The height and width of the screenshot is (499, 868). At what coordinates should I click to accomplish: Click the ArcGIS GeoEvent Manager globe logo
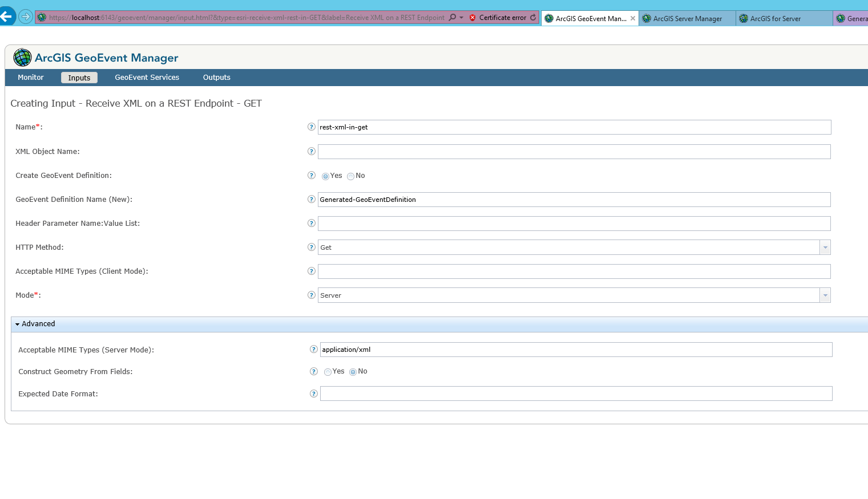(22, 58)
